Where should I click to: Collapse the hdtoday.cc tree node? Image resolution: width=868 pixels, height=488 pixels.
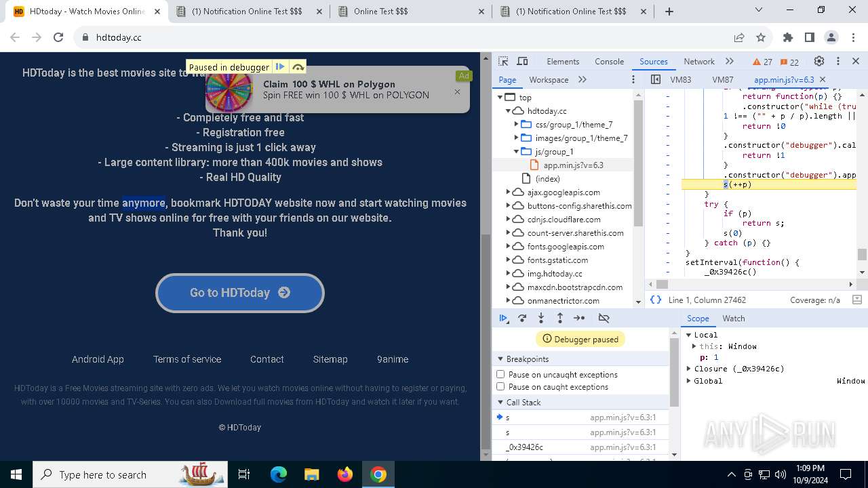point(508,111)
